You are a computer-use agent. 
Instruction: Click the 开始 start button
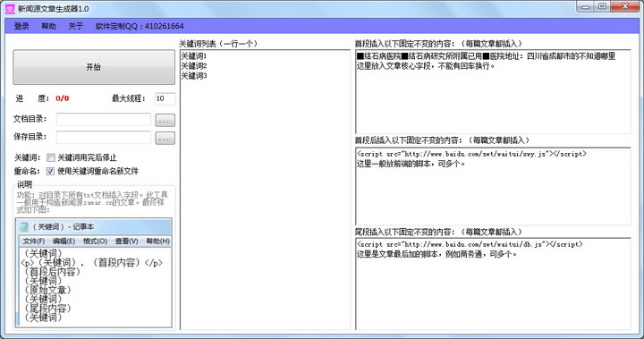pyautogui.click(x=94, y=67)
